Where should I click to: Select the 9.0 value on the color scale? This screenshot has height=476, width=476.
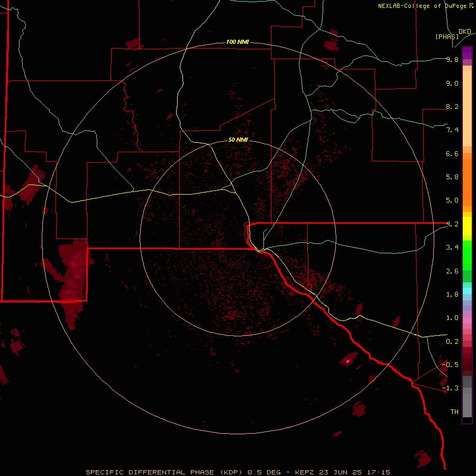click(x=452, y=83)
